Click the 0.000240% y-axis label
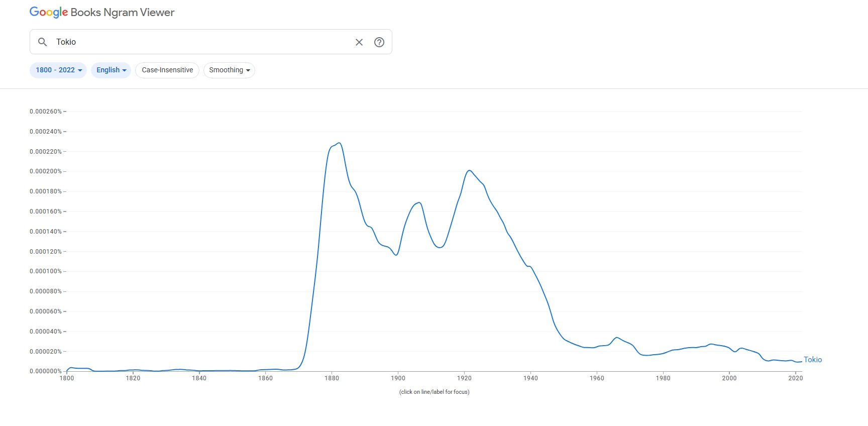Viewport: 868px width, 426px height. coord(46,132)
